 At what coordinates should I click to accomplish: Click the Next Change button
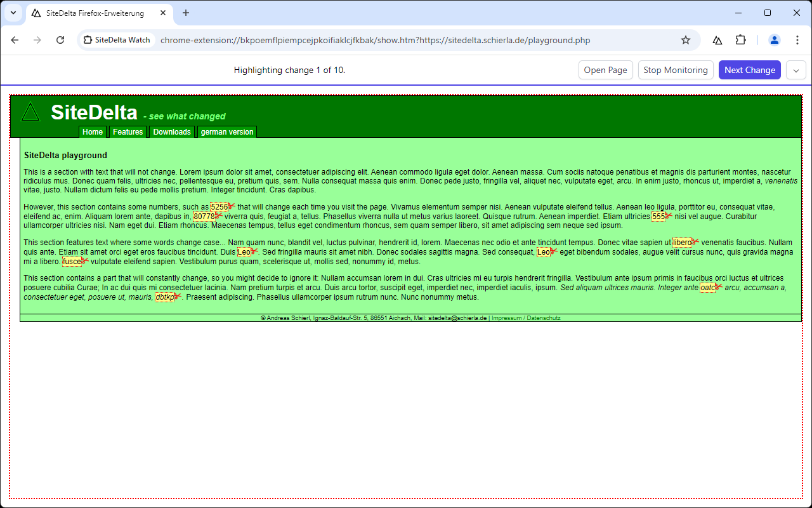point(750,70)
